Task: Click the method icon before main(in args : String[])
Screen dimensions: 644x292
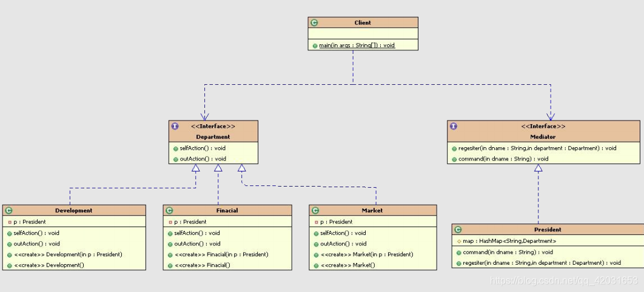Action: pyautogui.click(x=315, y=45)
